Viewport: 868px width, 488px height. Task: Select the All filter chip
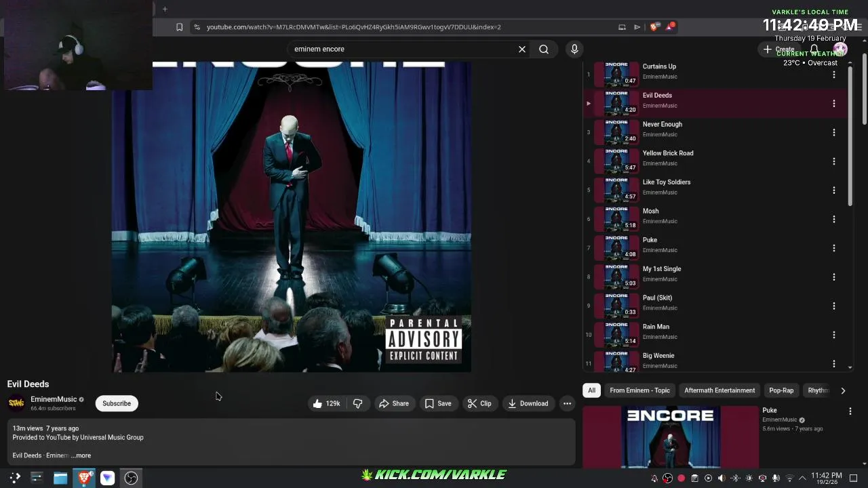[591, 390]
